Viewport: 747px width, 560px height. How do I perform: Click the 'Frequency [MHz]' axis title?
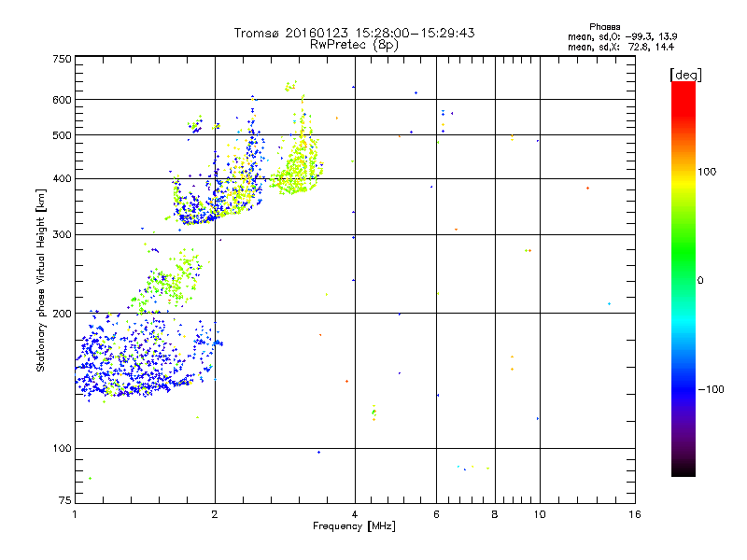pyautogui.click(x=354, y=526)
